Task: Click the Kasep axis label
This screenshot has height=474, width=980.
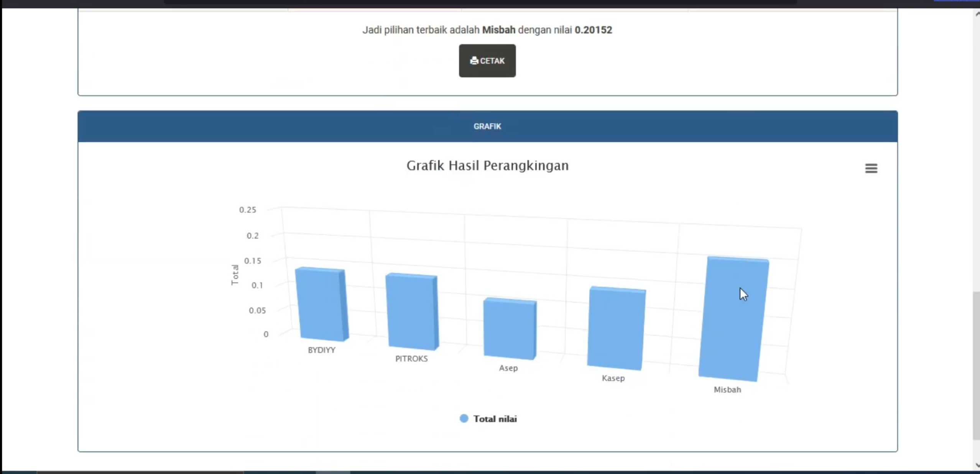Action: (x=613, y=378)
